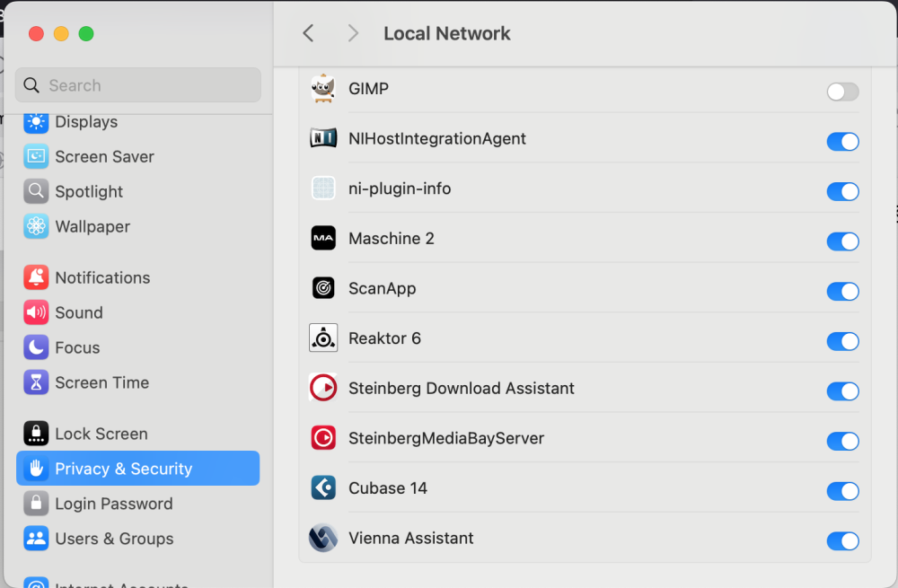The width and height of the screenshot is (898, 588).
Task: Open Screen Saver settings
Action: tap(137, 156)
